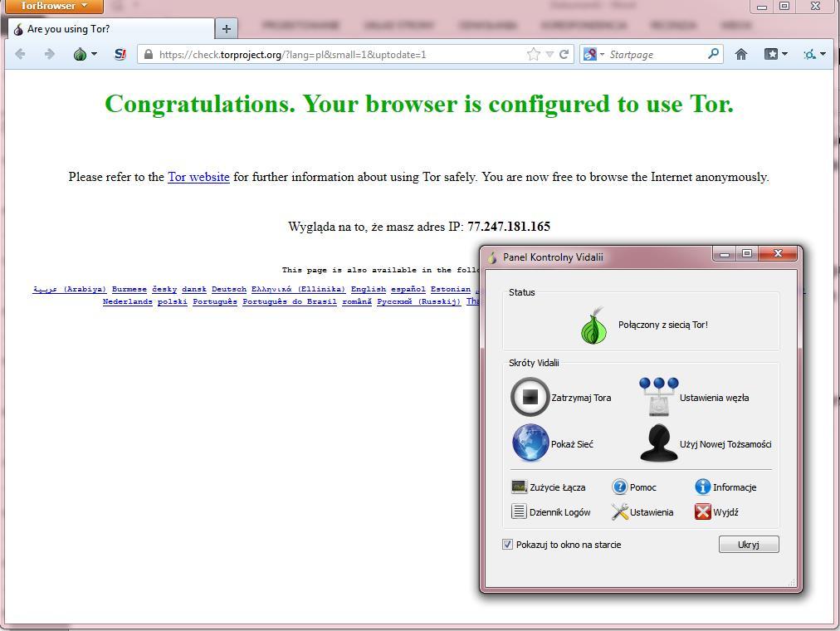Click 'Wyjdź' red exit icon
The width and height of the screenshot is (840, 631).
pyautogui.click(x=702, y=511)
